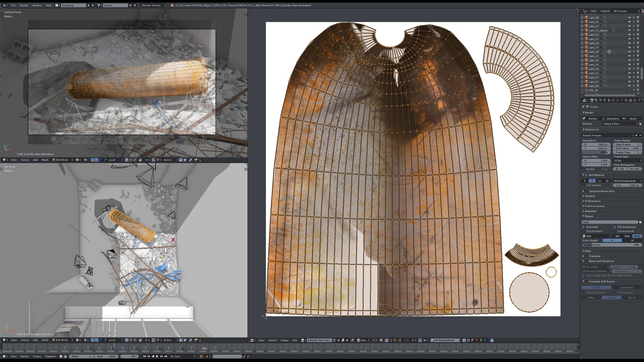
Task: Toggle the Overwrite checkbox
Action: click(584, 227)
